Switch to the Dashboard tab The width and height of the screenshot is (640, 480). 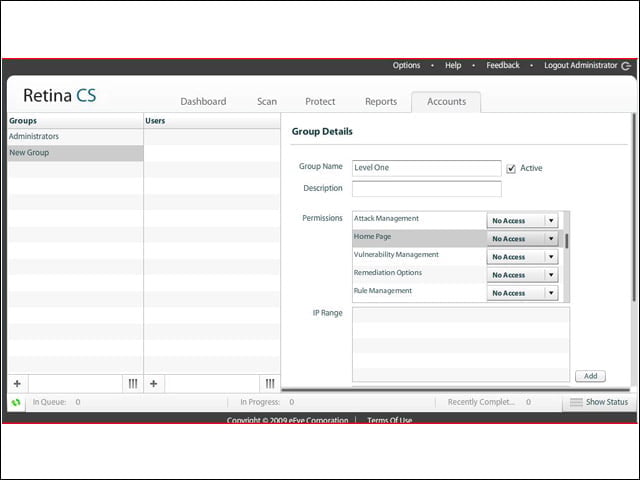[203, 102]
